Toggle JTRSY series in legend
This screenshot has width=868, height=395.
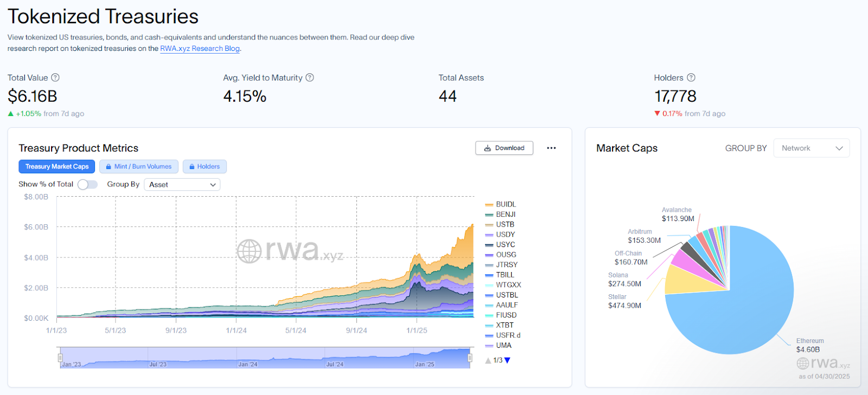[x=501, y=265]
